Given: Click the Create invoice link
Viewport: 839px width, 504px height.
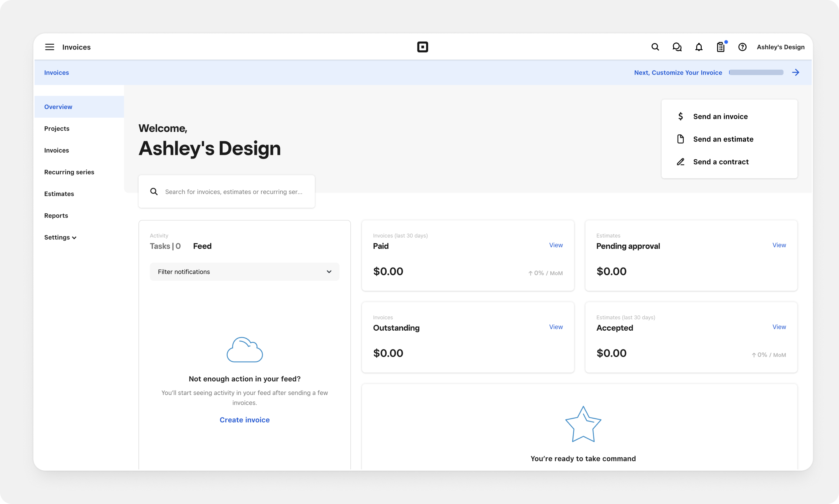Looking at the screenshot, I should [244, 420].
